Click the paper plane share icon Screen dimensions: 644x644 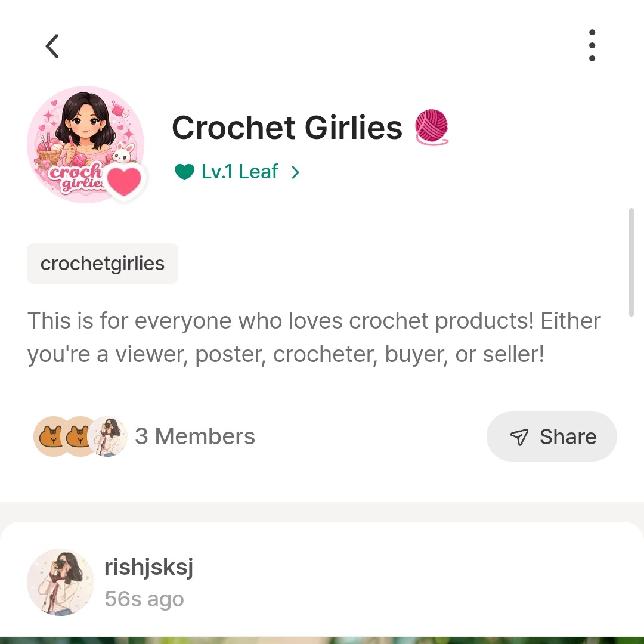point(519,437)
